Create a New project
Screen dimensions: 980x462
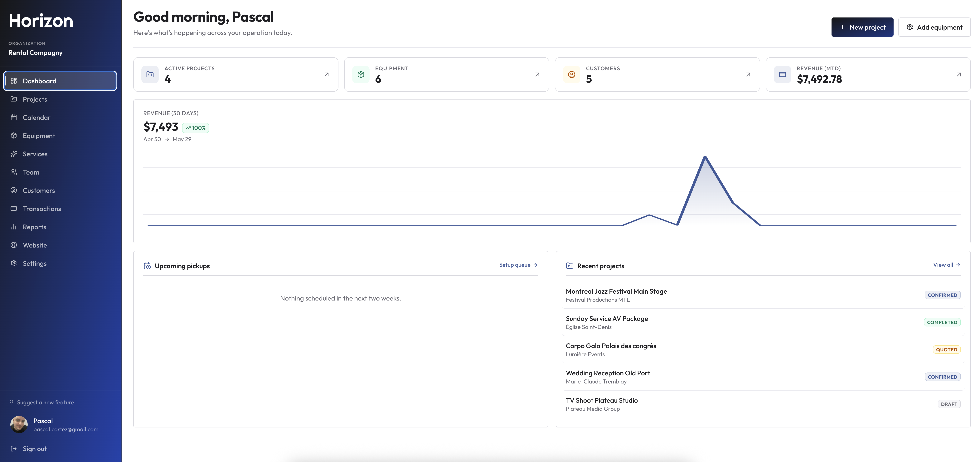click(862, 27)
